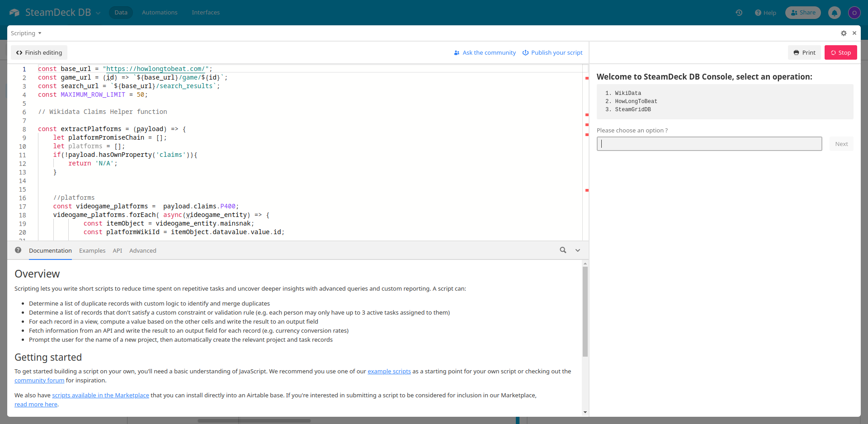Switch to the Data tab

[x=121, y=13]
